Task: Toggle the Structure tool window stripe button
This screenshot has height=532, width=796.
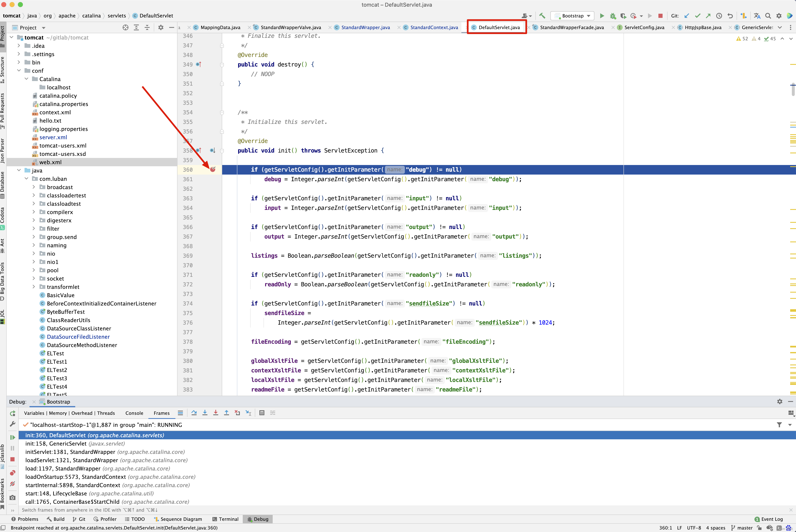Action: pyautogui.click(x=3, y=70)
